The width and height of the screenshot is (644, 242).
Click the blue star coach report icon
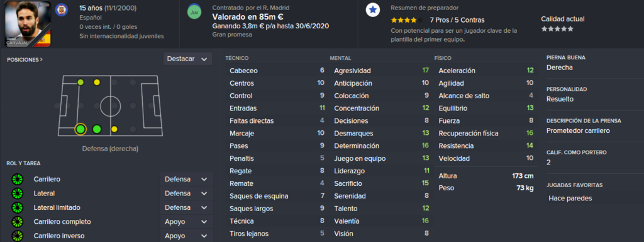click(x=372, y=11)
